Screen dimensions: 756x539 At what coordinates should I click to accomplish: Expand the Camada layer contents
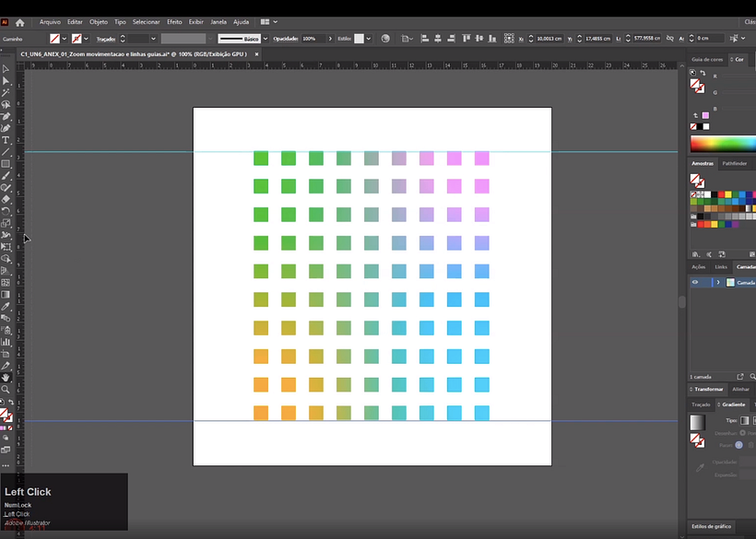coord(717,283)
